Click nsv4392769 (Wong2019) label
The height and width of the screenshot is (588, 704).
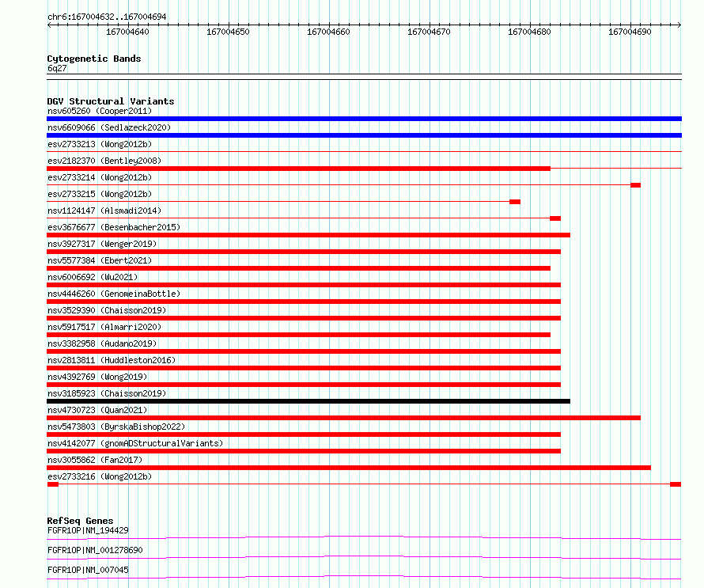97,377
